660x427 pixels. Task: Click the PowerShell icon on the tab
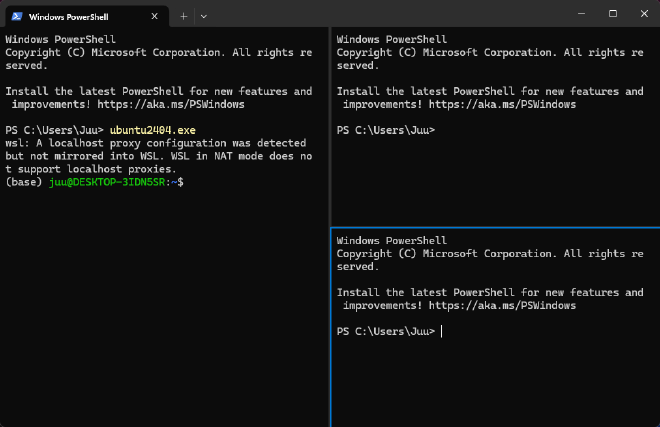(17, 16)
